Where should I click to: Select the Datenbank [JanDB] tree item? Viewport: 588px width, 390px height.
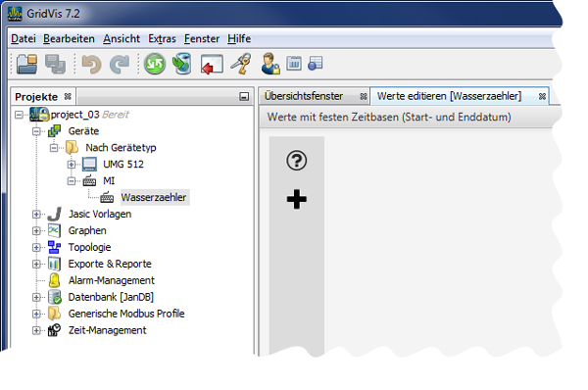[111, 297]
